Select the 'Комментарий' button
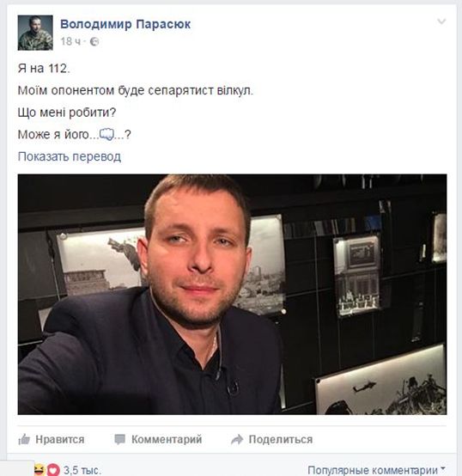The image size is (462, 476). 158,439
